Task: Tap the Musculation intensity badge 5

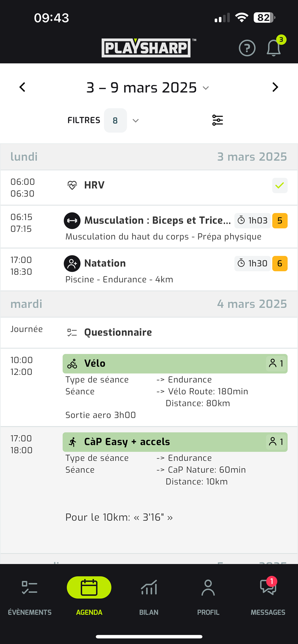Action: (x=280, y=220)
